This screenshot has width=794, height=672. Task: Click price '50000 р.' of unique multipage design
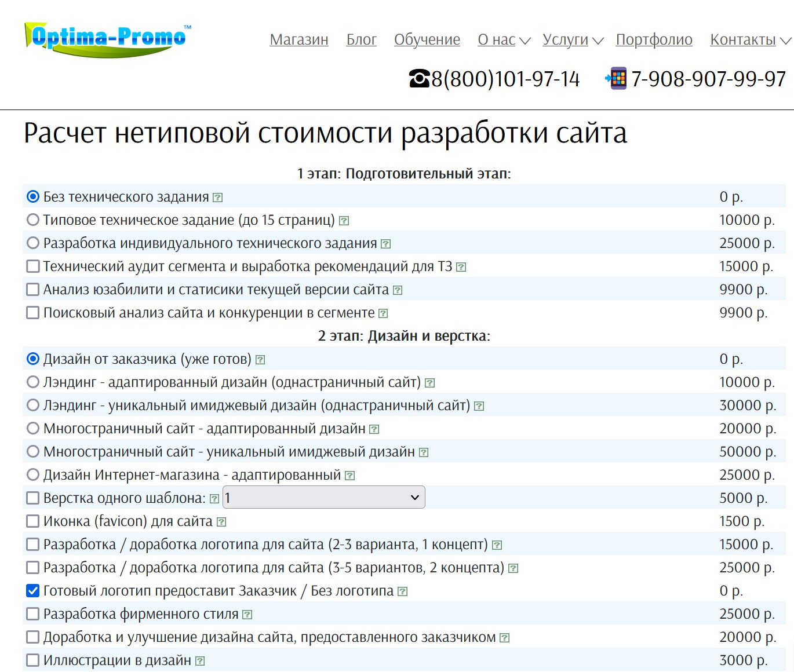tap(748, 452)
